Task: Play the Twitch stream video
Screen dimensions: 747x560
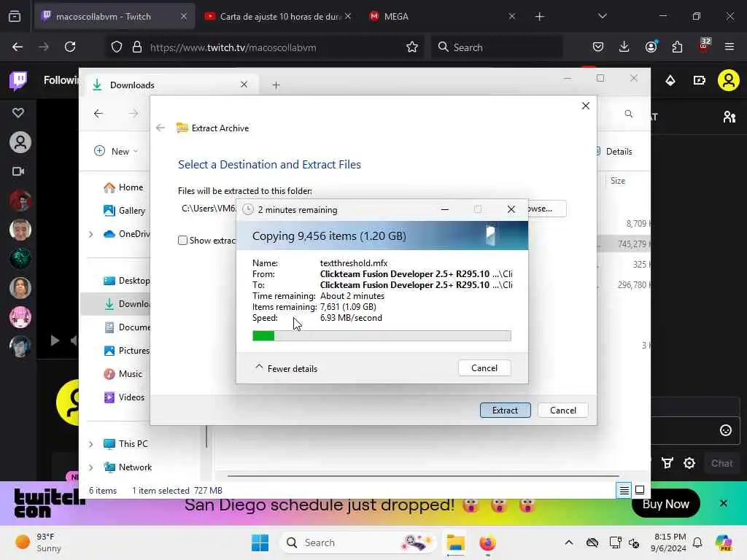Action: tap(55, 341)
